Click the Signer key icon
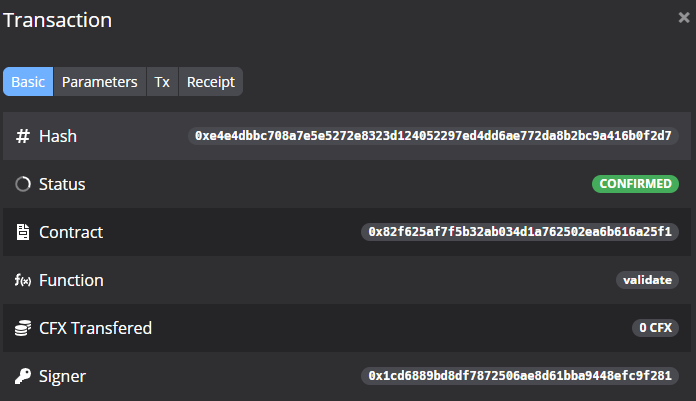696x401 pixels. click(23, 376)
